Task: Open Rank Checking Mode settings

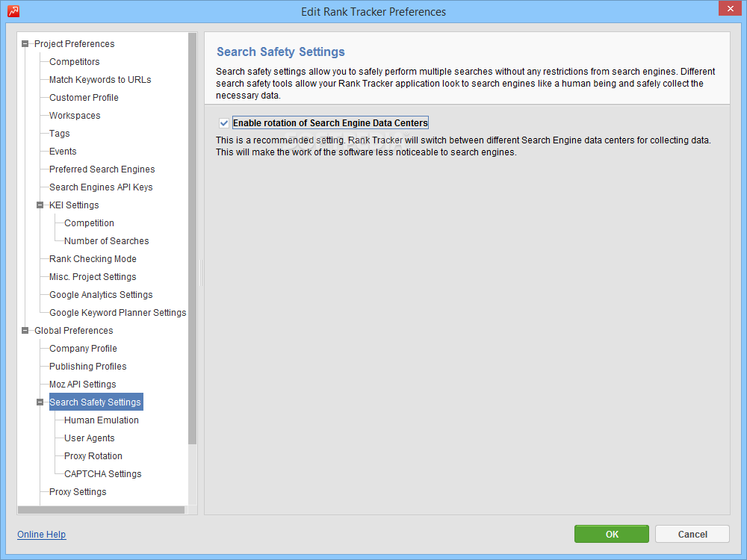Action: coord(93,259)
